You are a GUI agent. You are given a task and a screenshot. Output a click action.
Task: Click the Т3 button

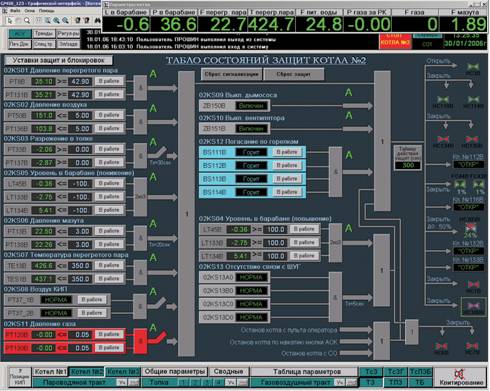pyautogui.click(x=370, y=382)
